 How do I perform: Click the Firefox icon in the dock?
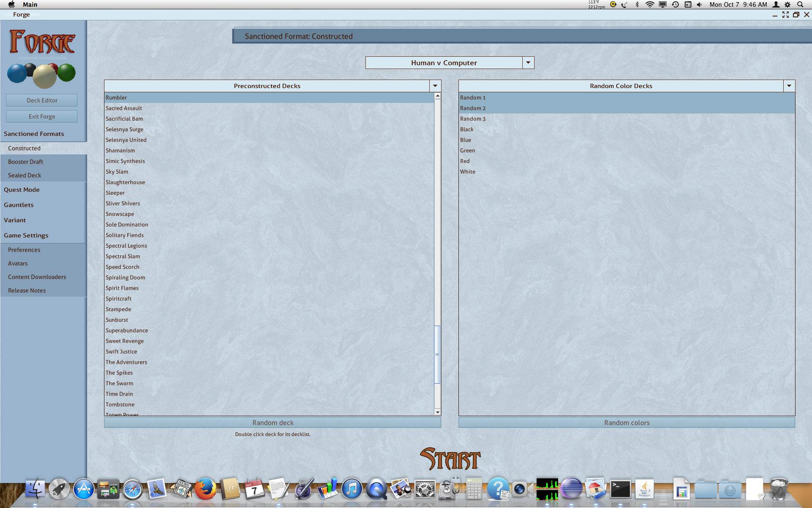206,489
